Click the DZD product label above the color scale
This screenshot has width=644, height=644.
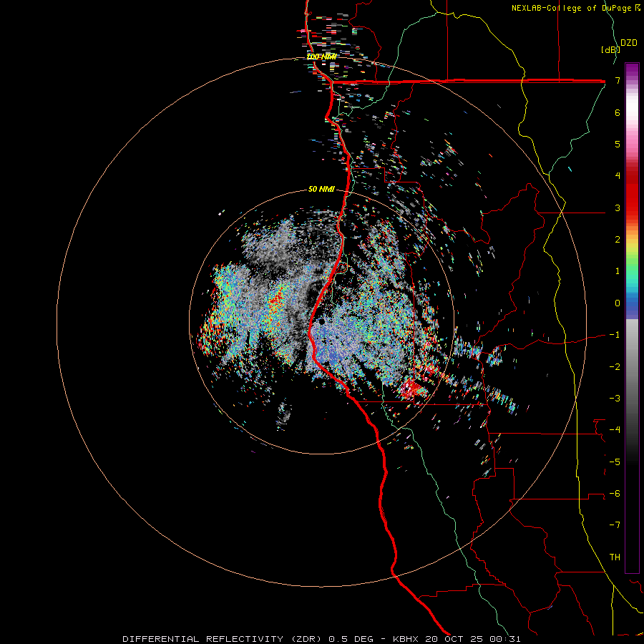629,43
